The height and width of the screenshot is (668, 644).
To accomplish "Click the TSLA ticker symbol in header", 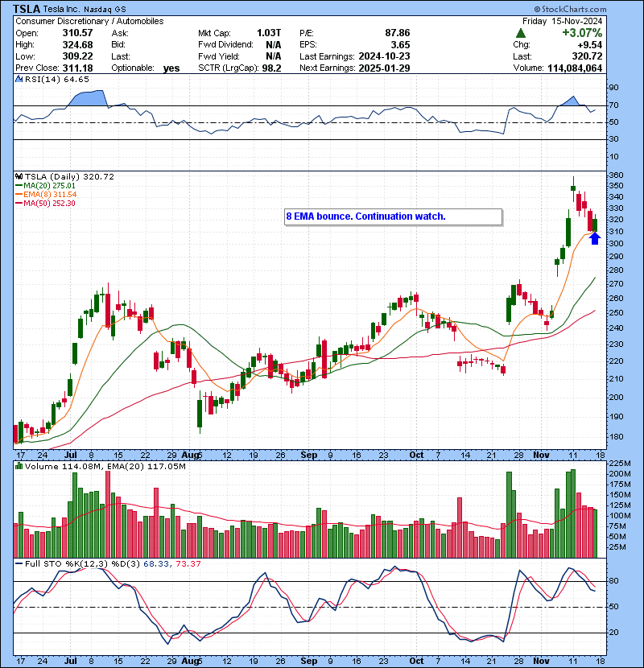I will click(27, 9).
